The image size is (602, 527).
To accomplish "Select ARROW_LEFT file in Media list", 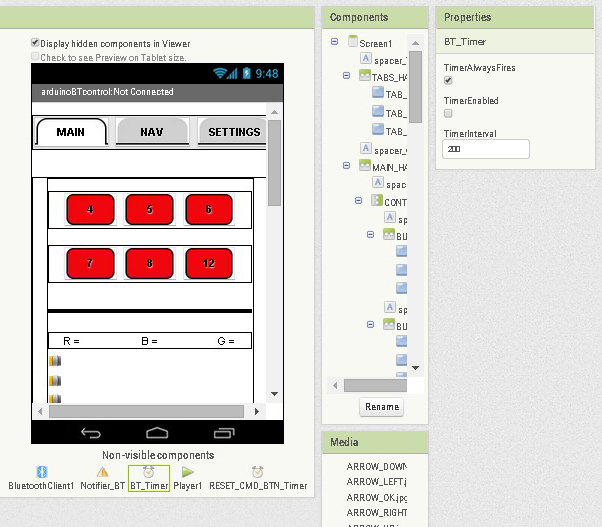I will click(377, 482).
